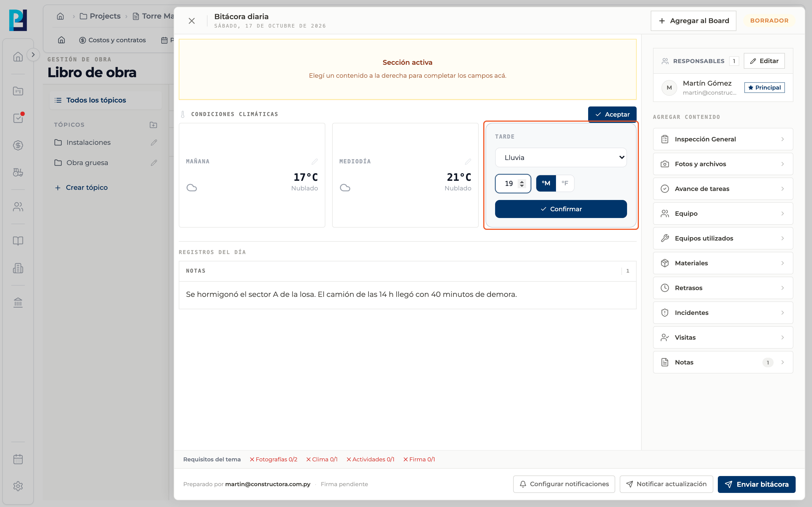Expand the Retrasos content option
This screenshot has height=507, width=812.
tap(723, 288)
